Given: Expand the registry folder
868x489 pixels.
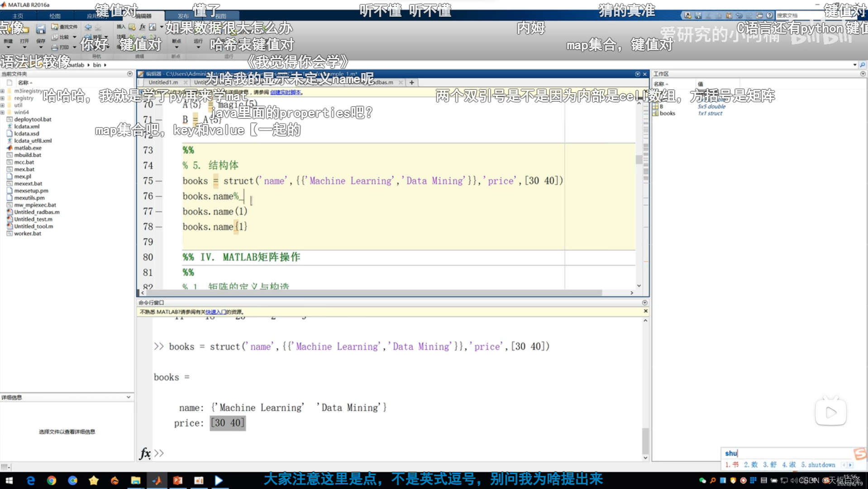Looking at the screenshot, I should click(3, 98).
